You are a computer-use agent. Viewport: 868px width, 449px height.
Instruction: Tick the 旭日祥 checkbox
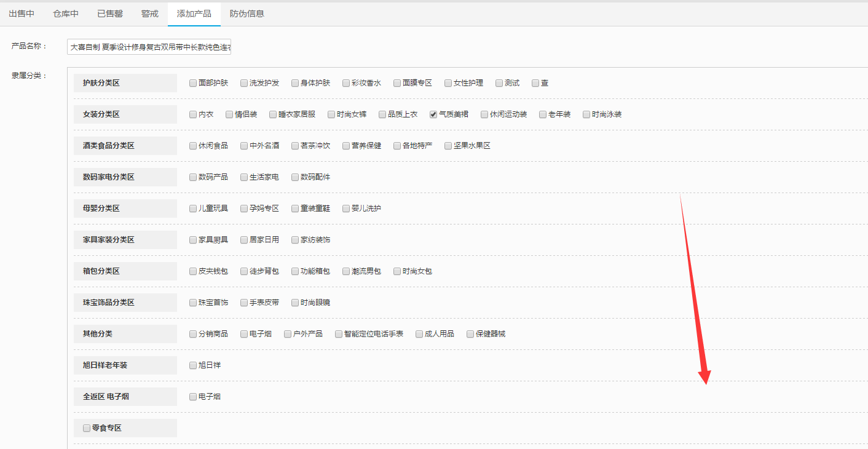193,365
